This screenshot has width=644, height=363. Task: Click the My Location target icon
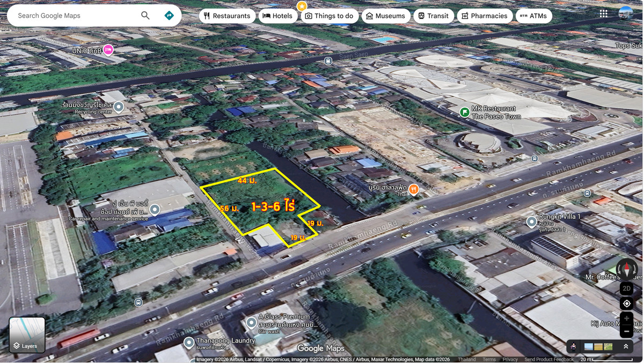click(626, 303)
